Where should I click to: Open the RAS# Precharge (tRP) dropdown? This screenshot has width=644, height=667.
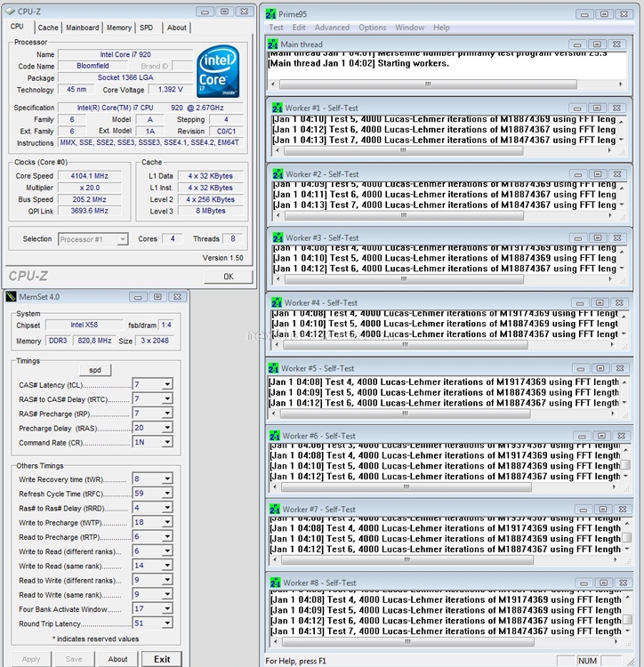(167, 414)
